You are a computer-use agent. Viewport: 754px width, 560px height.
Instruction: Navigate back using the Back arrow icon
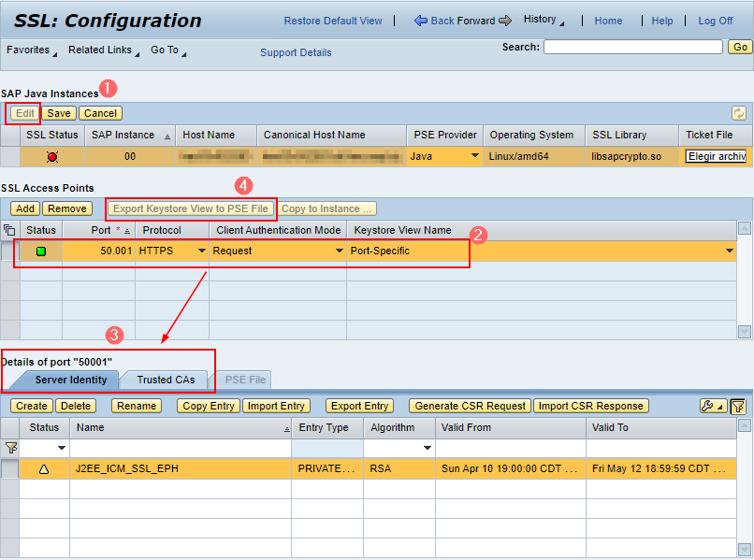[420, 20]
